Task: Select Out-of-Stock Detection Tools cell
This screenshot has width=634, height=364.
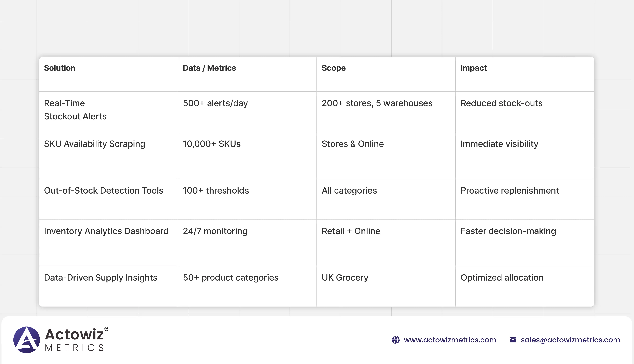Action: 104,191
